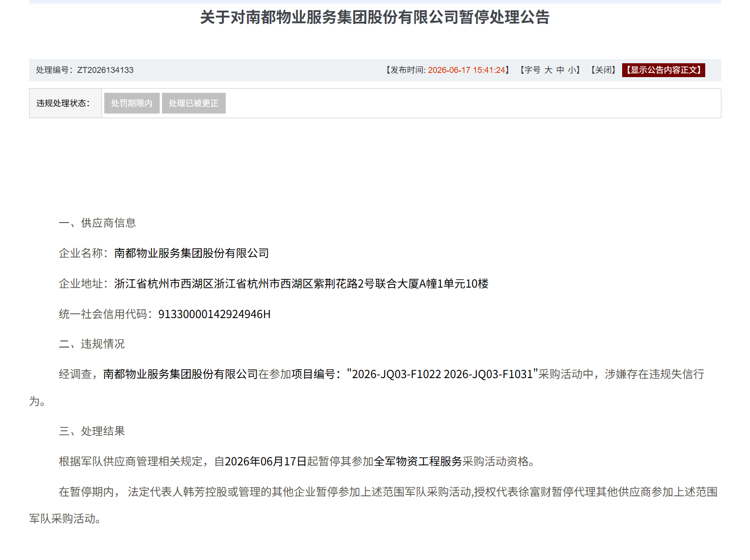Select the 处罚期限内 status tag
This screenshot has height=560, width=750.
click(132, 103)
